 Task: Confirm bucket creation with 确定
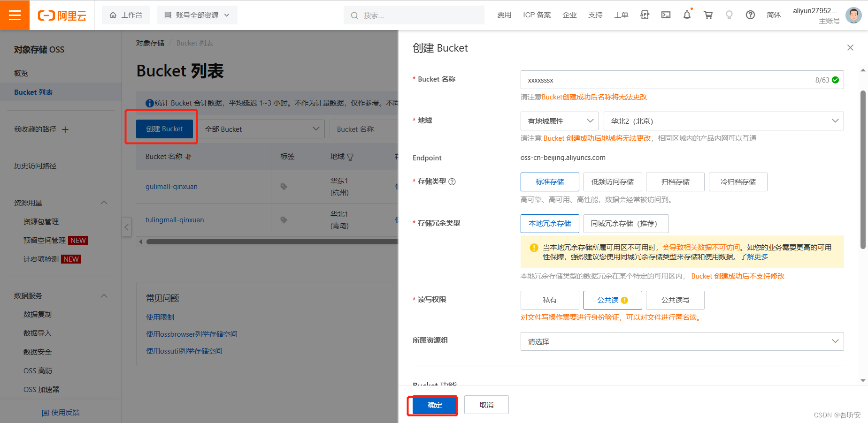[435, 405]
